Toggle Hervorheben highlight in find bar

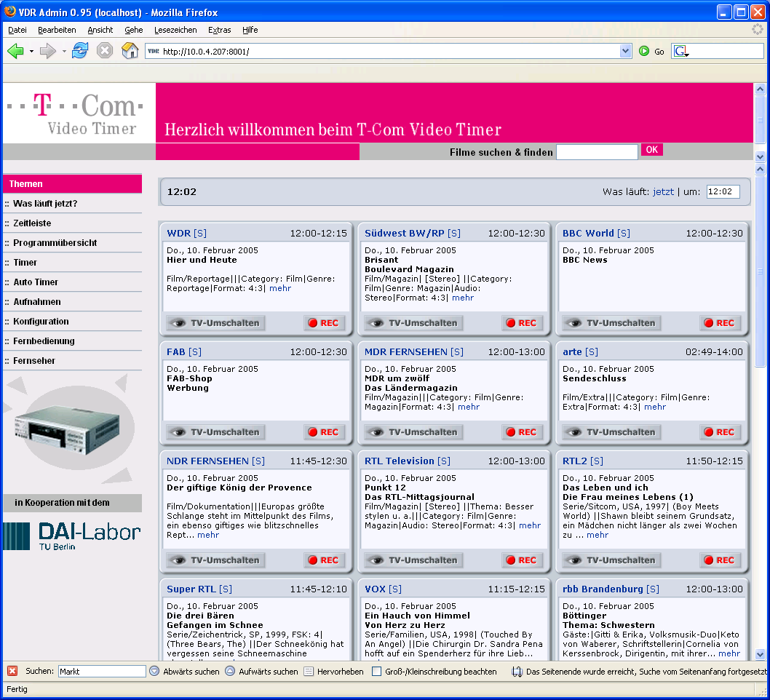click(x=334, y=672)
